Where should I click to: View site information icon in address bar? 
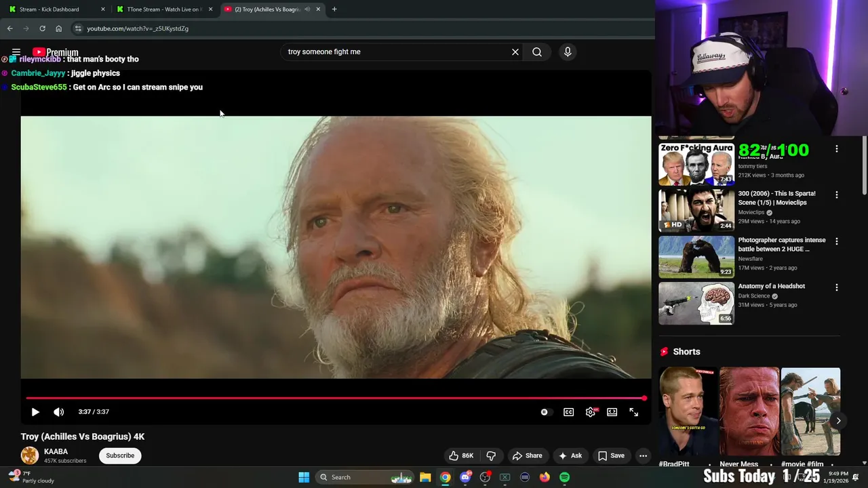pos(78,28)
